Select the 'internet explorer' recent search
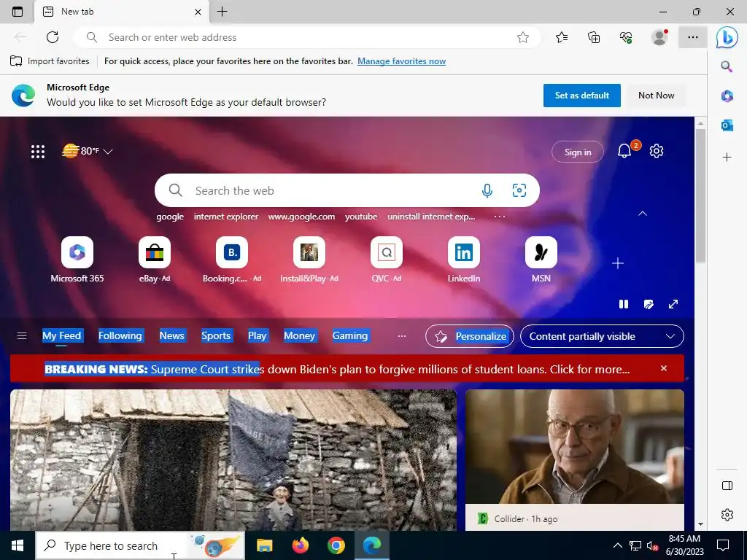 [226, 217]
